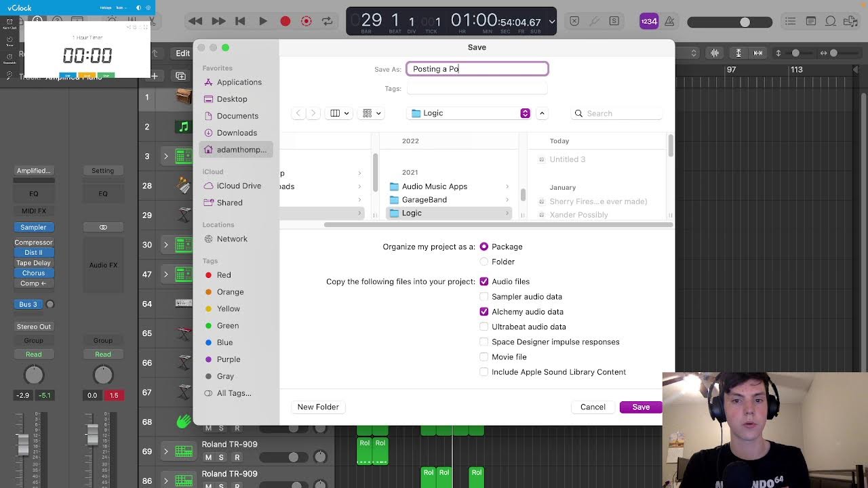Open the Compressor plug-in slot
868x488 pixels.
[x=33, y=242]
